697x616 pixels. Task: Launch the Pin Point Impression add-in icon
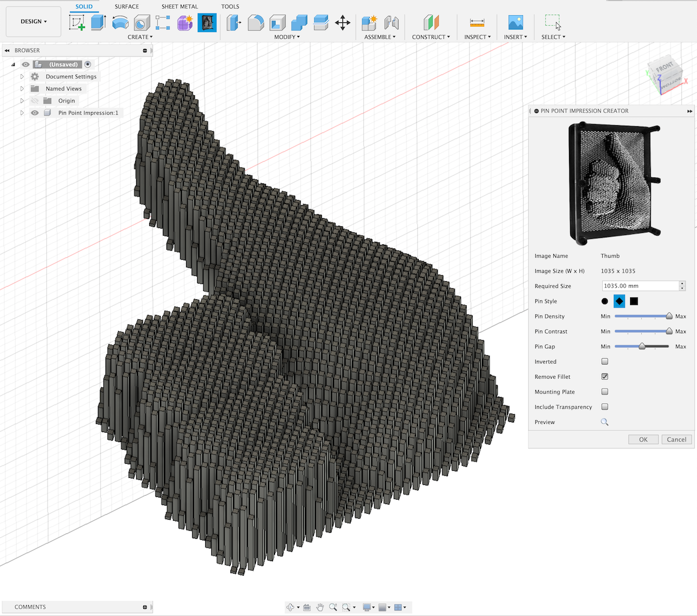[207, 22]
